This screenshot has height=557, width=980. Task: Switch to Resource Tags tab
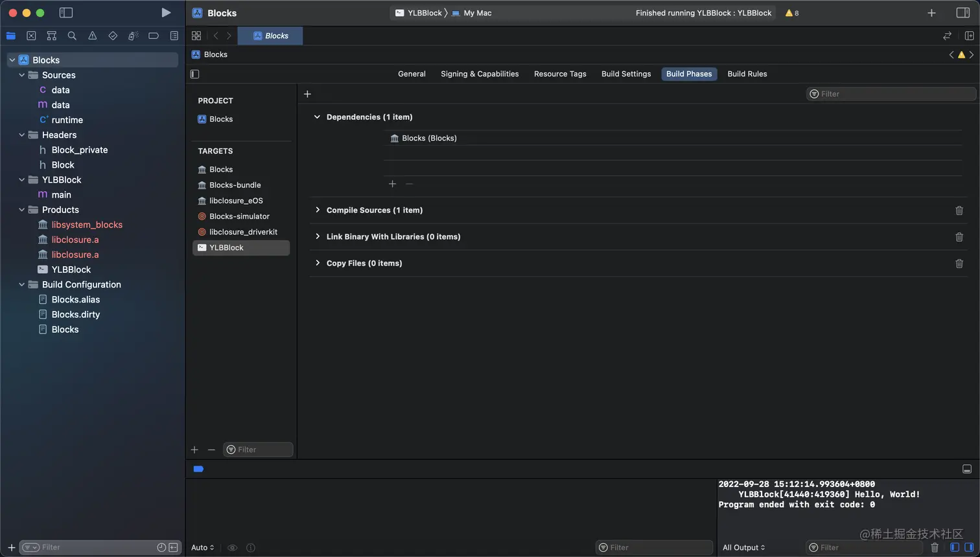click(560, 74)
